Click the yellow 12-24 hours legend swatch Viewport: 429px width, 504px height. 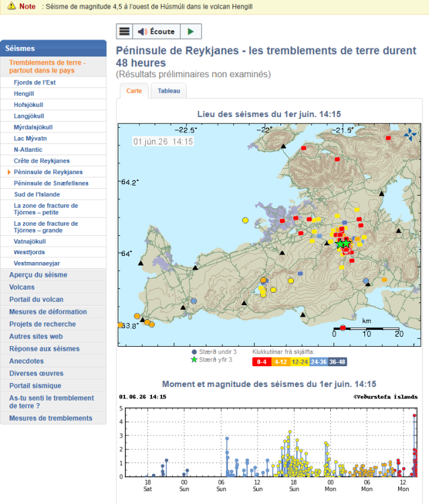click(300, 362)
